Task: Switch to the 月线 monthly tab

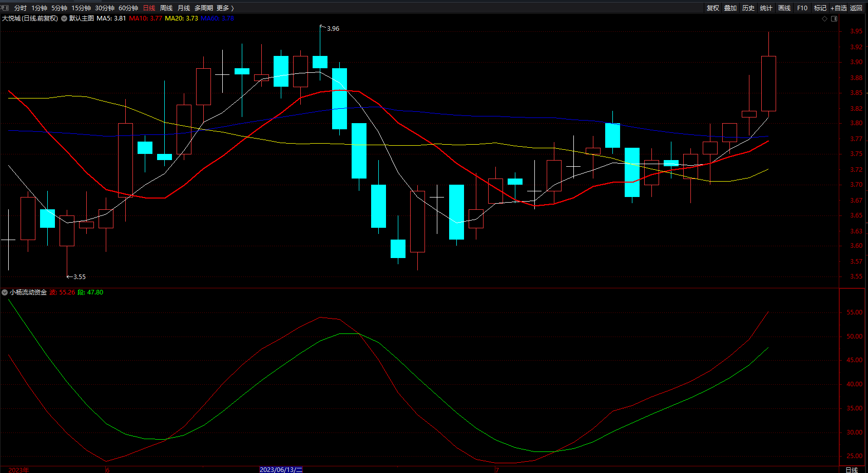Action: coord(184,8)
